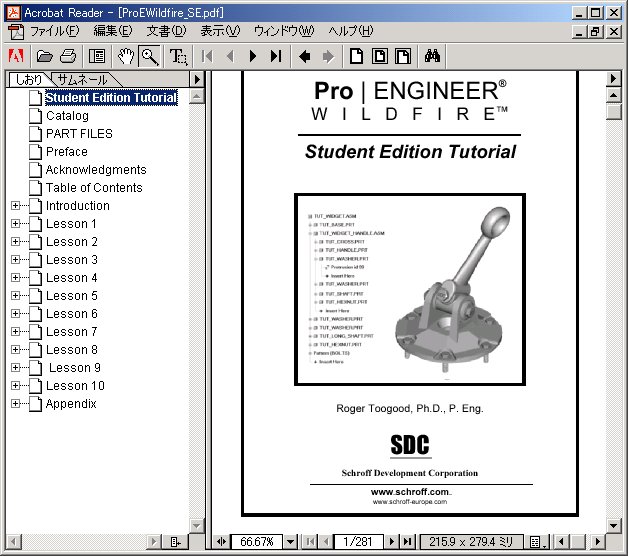
Task: Open navigation pane flyout menu arrow
Action: [197, 79]
